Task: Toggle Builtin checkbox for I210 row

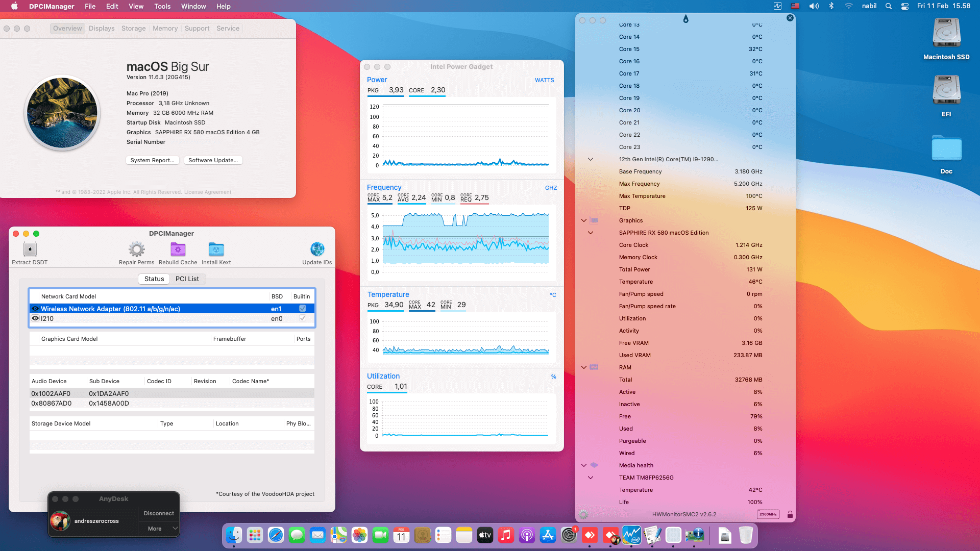Action: coord(303,318)
